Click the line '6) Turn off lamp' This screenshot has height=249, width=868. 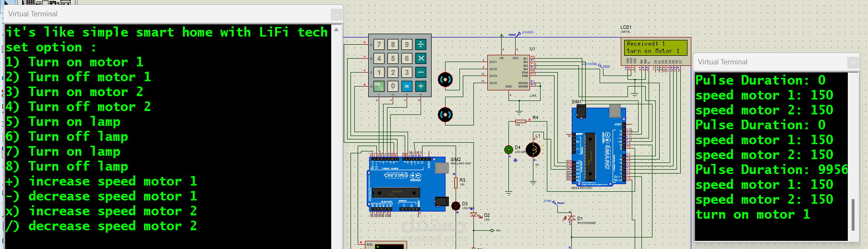coord(67,137)
